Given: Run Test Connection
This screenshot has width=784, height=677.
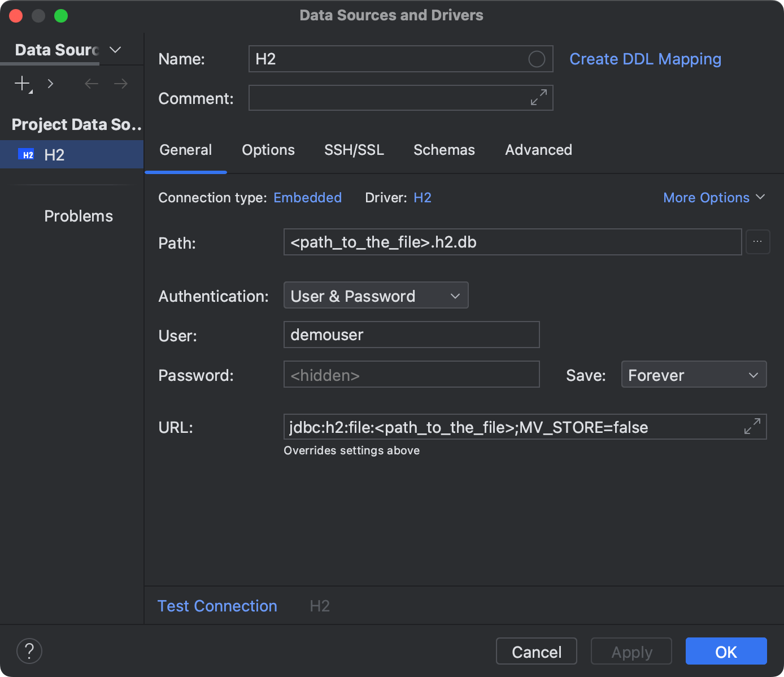Looking at the screenshot, I should (217, 605).
